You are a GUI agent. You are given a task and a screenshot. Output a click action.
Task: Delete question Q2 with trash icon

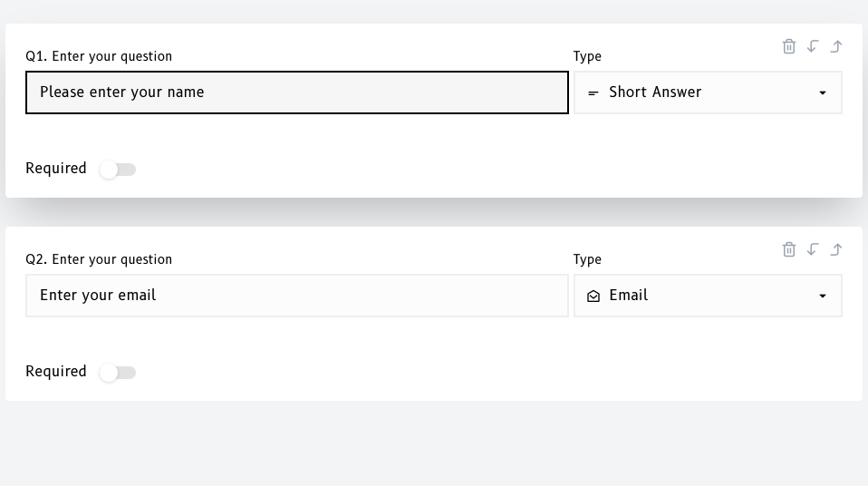tap(789, 249)
